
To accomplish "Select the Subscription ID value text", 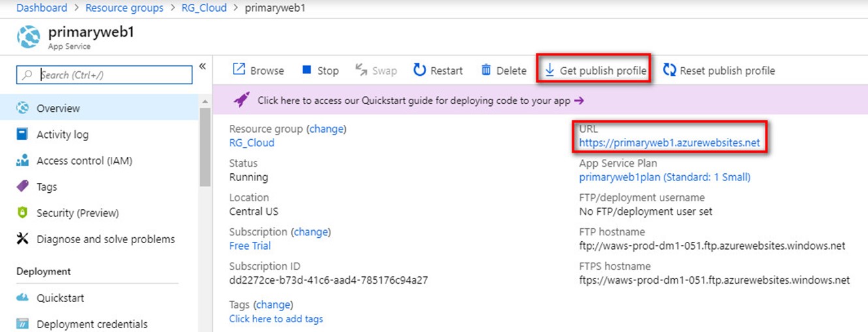I will point(328,280).
